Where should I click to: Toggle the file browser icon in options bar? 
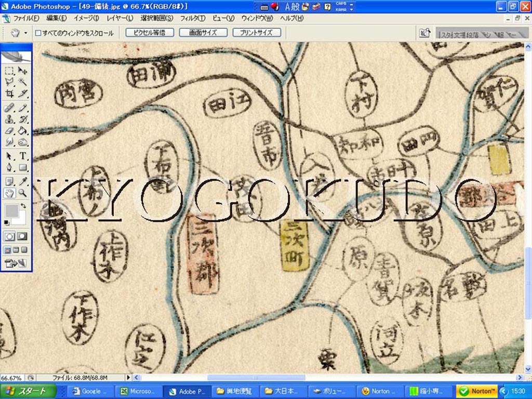tap(425, 33)
